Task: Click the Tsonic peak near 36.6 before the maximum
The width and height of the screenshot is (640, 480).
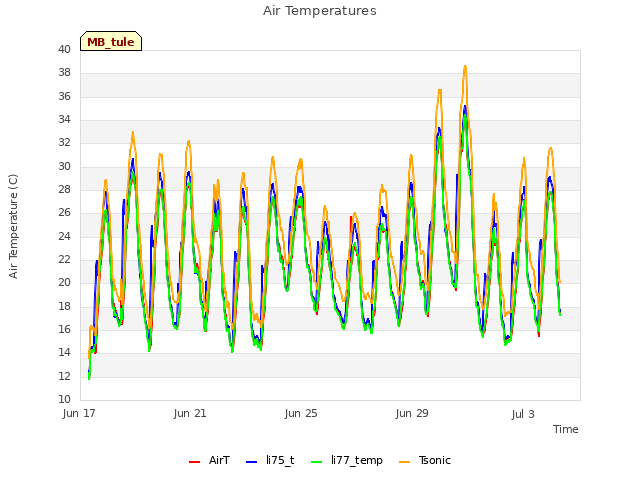Action: click(440, 90)
